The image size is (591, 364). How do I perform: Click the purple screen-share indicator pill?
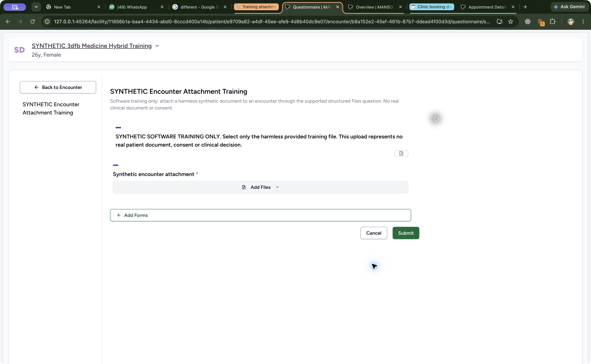click(x=15, y=7)
